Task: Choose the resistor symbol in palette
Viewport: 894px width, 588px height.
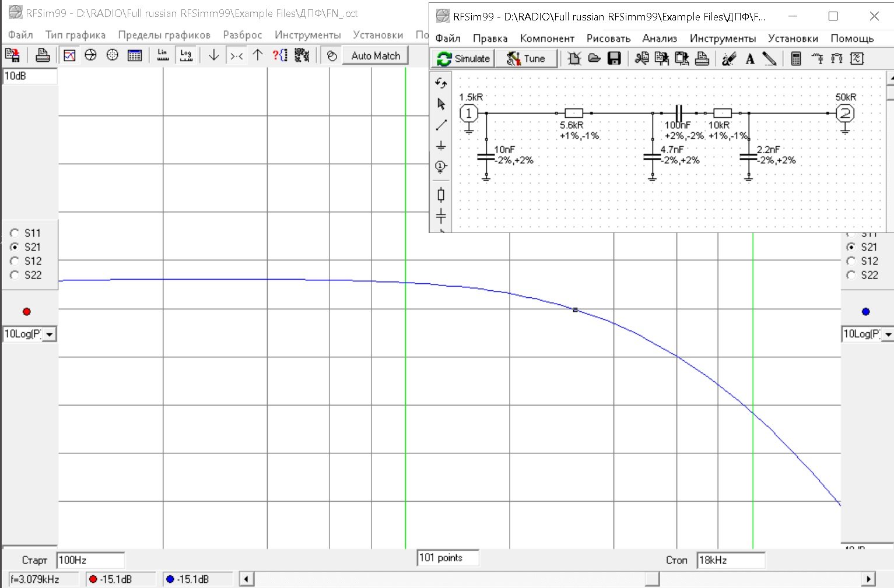Action: point(441,195)
